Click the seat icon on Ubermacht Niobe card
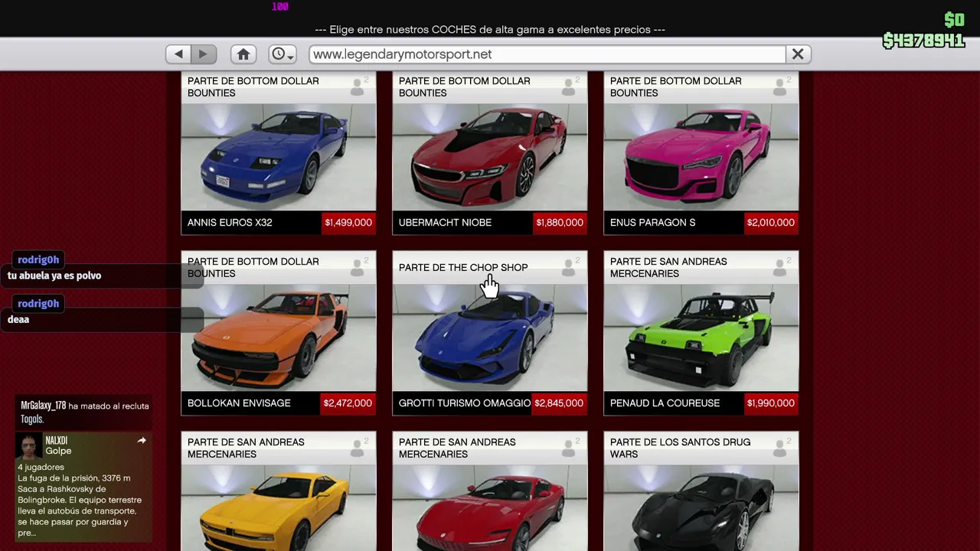The width and height of the screenshot is (980, 551). (x=569, y=87)
